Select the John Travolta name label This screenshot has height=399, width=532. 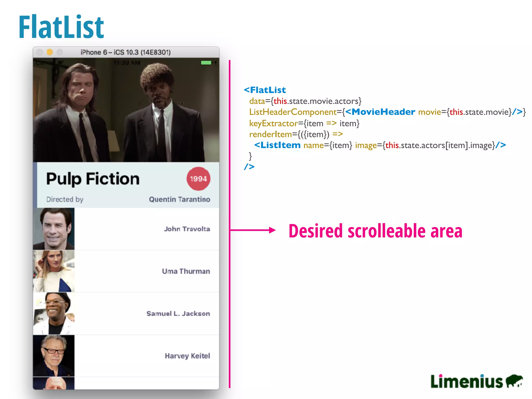[x=187, y=229]
